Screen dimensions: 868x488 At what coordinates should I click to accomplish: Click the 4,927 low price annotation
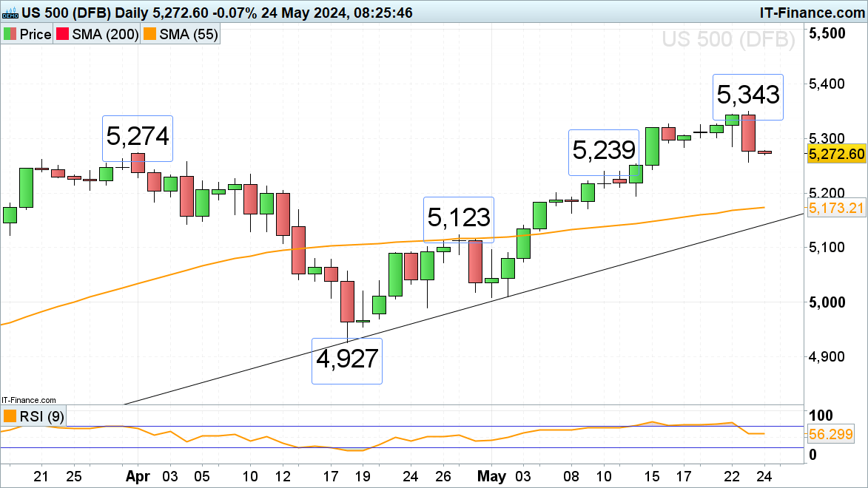coord(347,360)
